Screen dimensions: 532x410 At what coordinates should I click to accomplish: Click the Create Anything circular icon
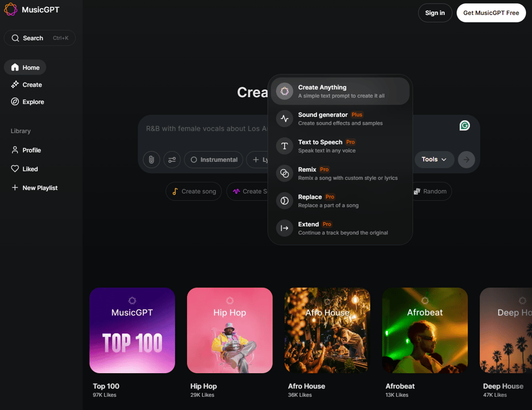284,91
